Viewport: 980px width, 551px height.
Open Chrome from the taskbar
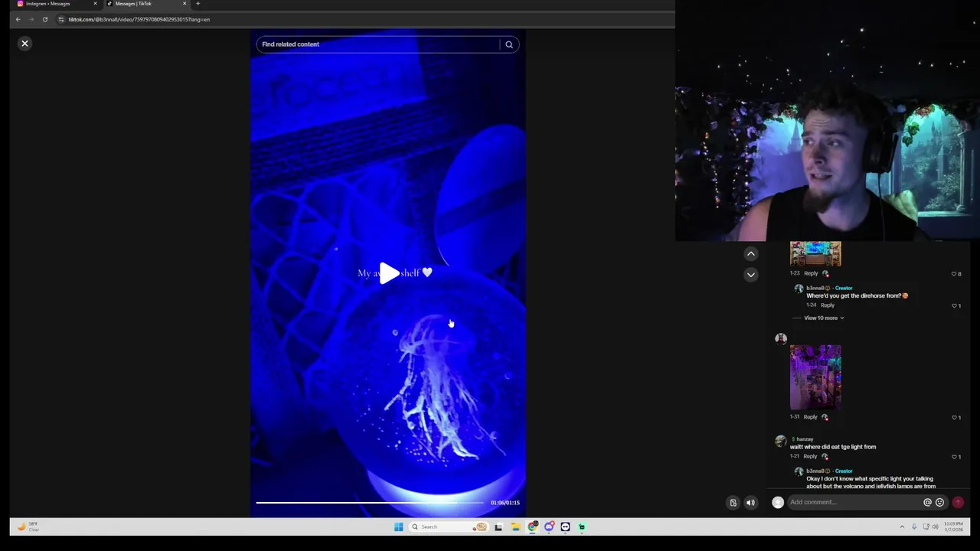click(x=532, y=527)
